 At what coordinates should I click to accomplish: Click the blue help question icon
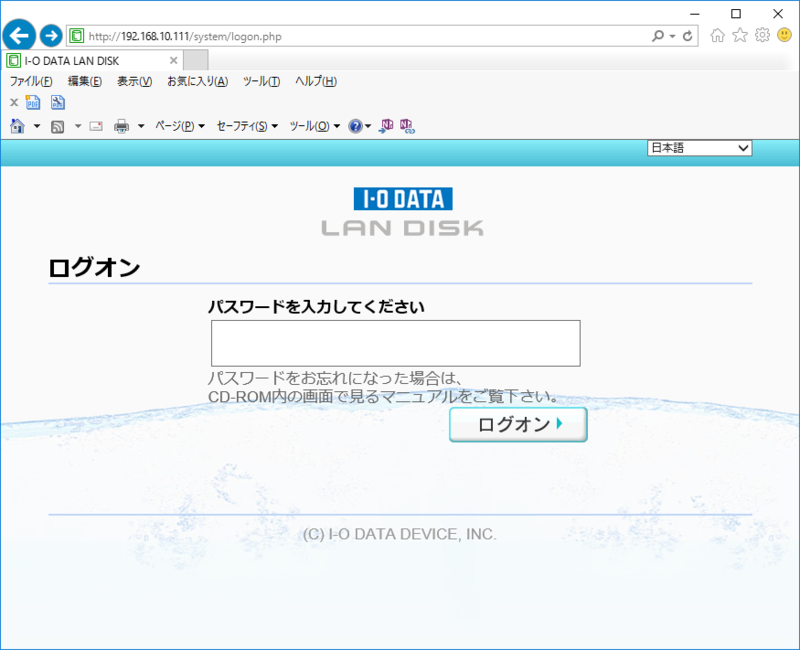coord(355,126)
